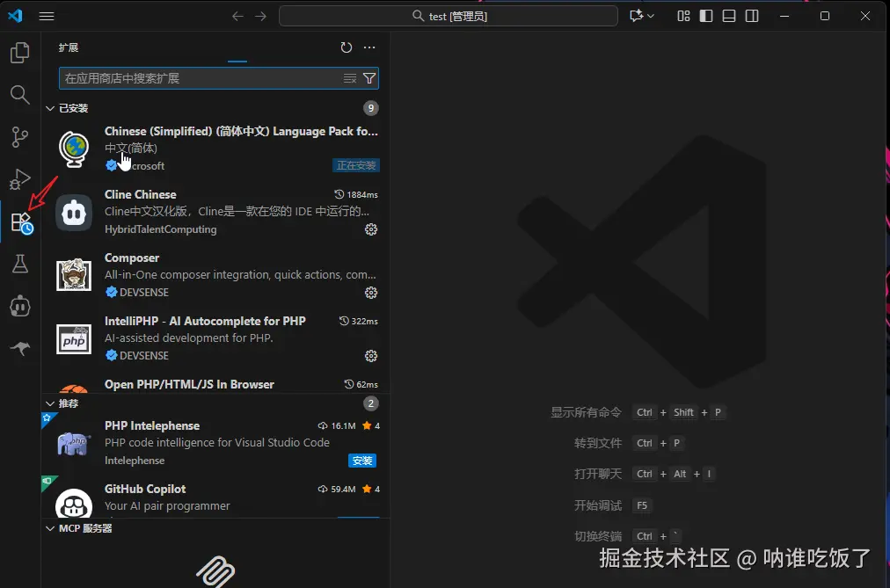Open the Search view in activity bar
The image size is (890, 588).
(x=20, y=95)
